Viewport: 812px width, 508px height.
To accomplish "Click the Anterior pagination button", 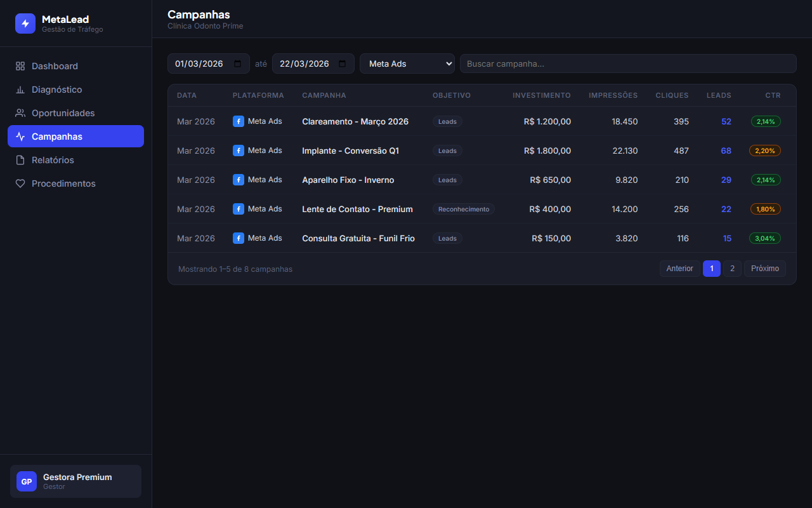I will (679, 269).
